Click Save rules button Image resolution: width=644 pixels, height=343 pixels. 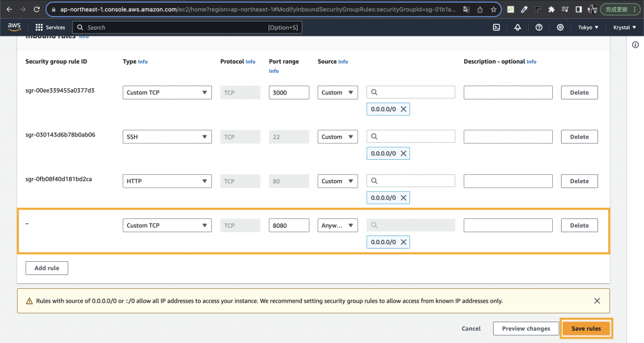(586, 329)
